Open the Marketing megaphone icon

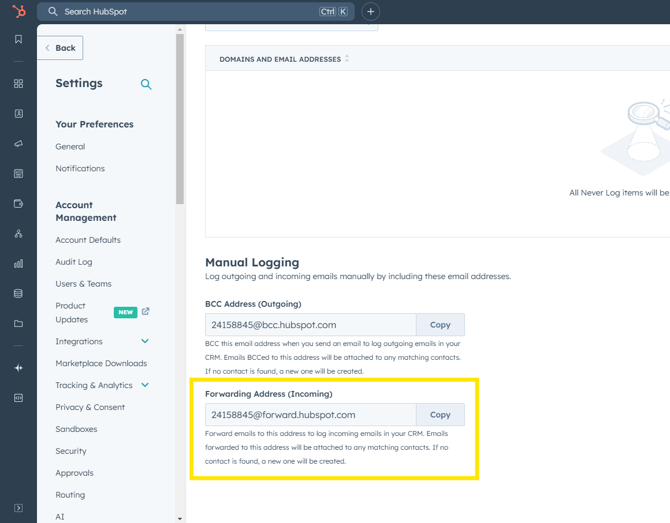click(x=18, y=144)
